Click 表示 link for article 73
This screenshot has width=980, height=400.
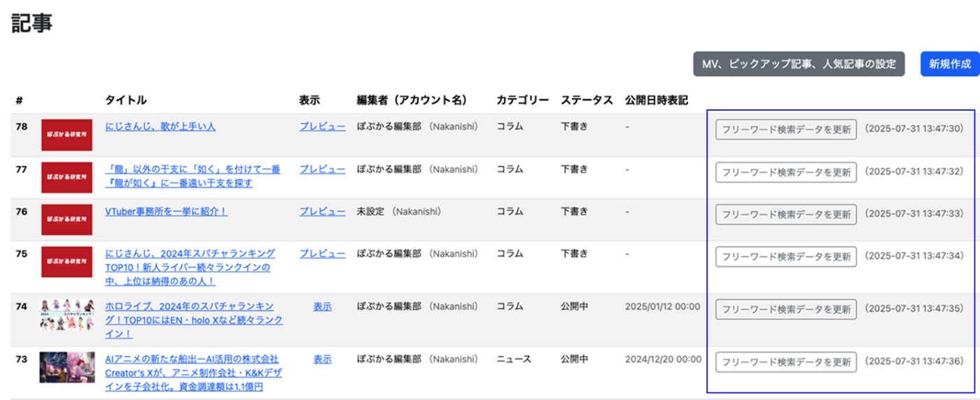pyautogui.click(x=322, y=359)
